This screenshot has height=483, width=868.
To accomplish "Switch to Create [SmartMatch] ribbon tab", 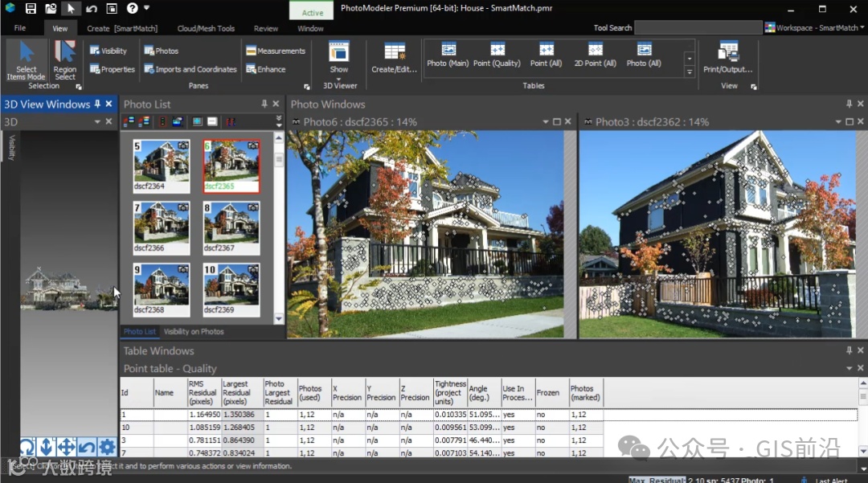I will (122, 28).
